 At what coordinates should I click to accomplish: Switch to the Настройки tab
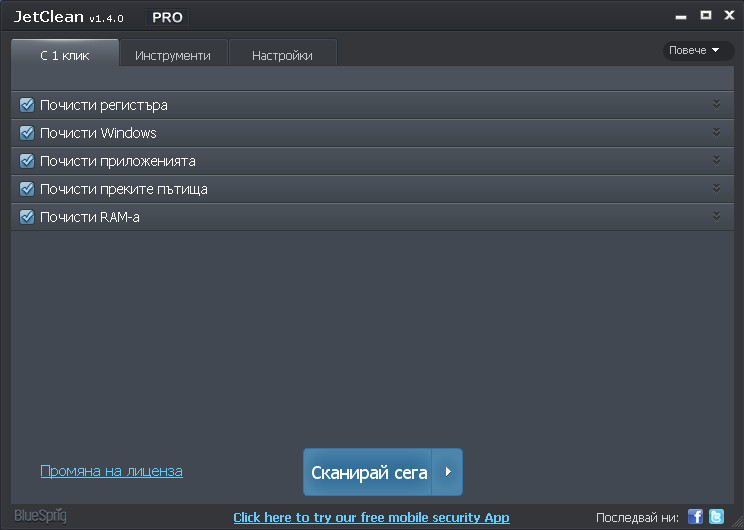point(282,53)
